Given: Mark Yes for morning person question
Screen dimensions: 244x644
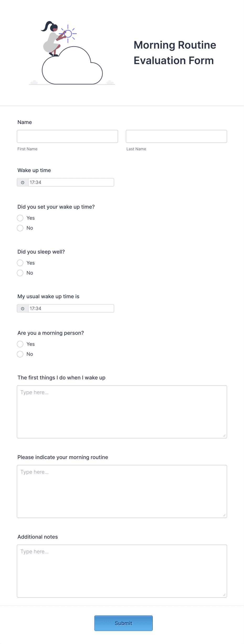Looking at the screenshot, I should coord(20,344).
